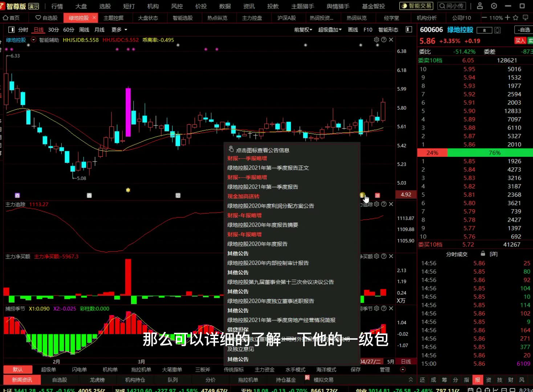
Task: Click the yellow star marker below the chart
Action: 128,190
